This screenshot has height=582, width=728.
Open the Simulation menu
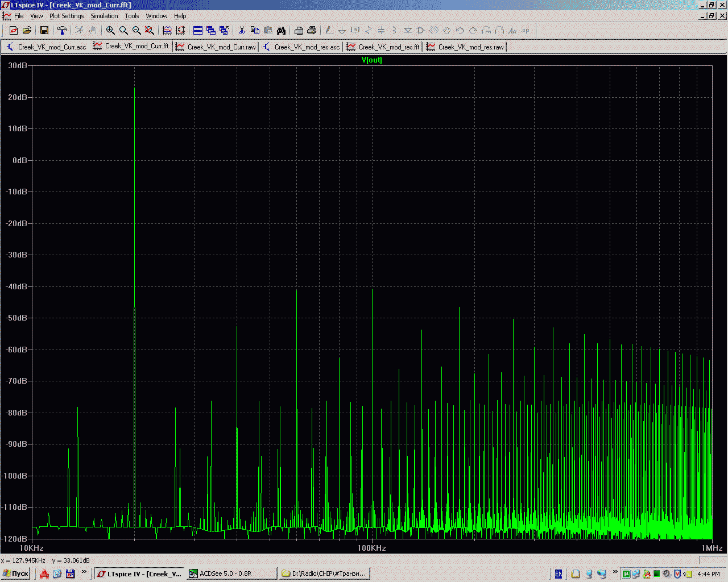pyautogui.click(x=104, y=16)
